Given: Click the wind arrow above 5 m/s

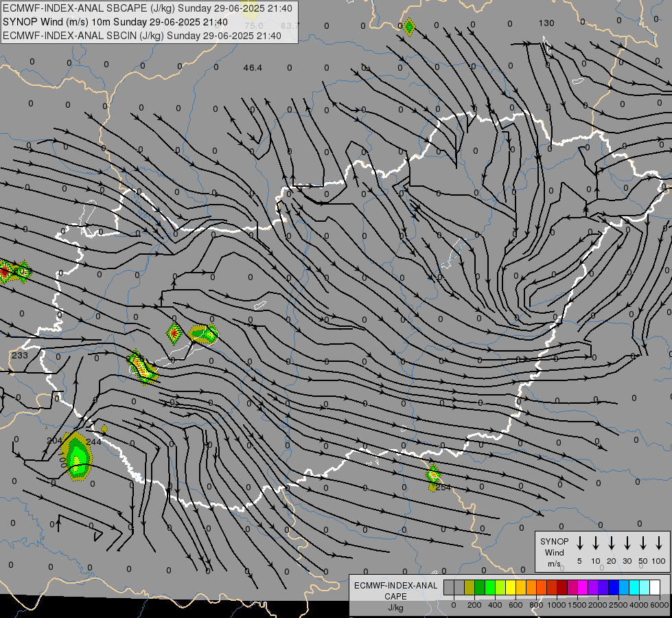Looking at the screenshot, I should (580, 542).
